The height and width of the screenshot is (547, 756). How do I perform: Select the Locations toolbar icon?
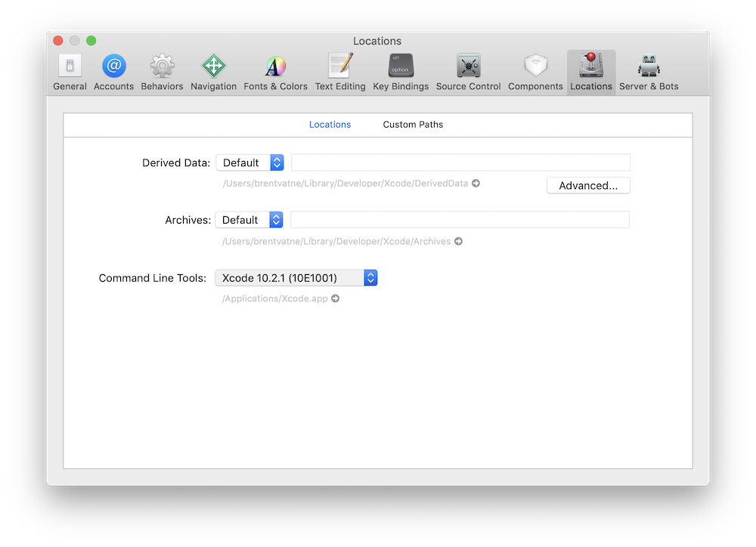(591, 73)
